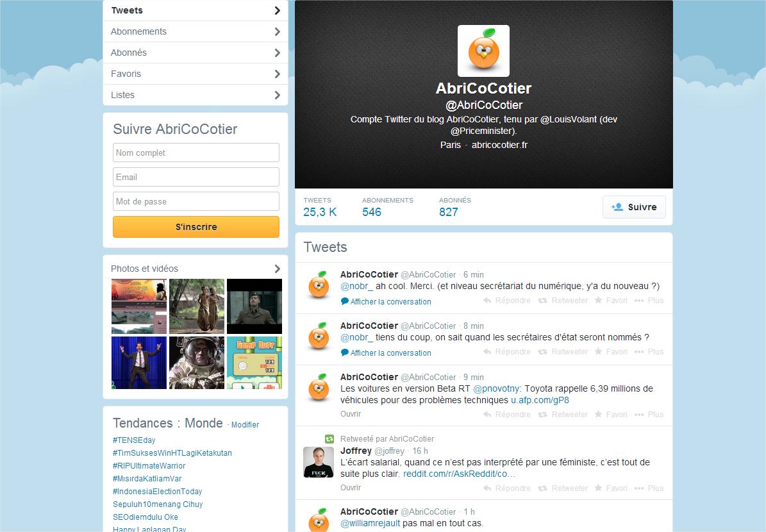Viewport: 766px width, 532px height.
Task: Select Favoris in the sidebar menu
Action: 126,74
